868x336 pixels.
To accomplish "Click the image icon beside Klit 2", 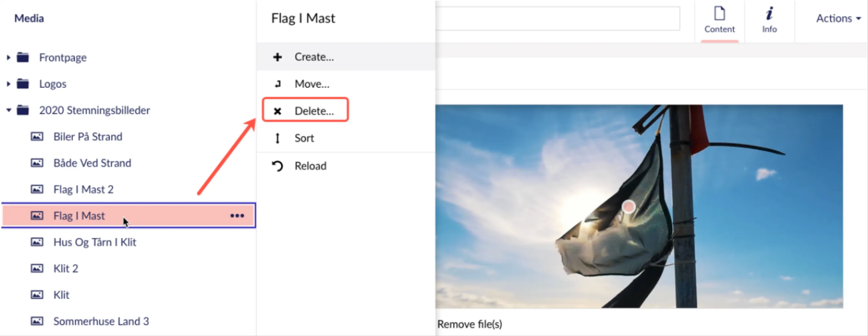I will click(x=37, y=268).
